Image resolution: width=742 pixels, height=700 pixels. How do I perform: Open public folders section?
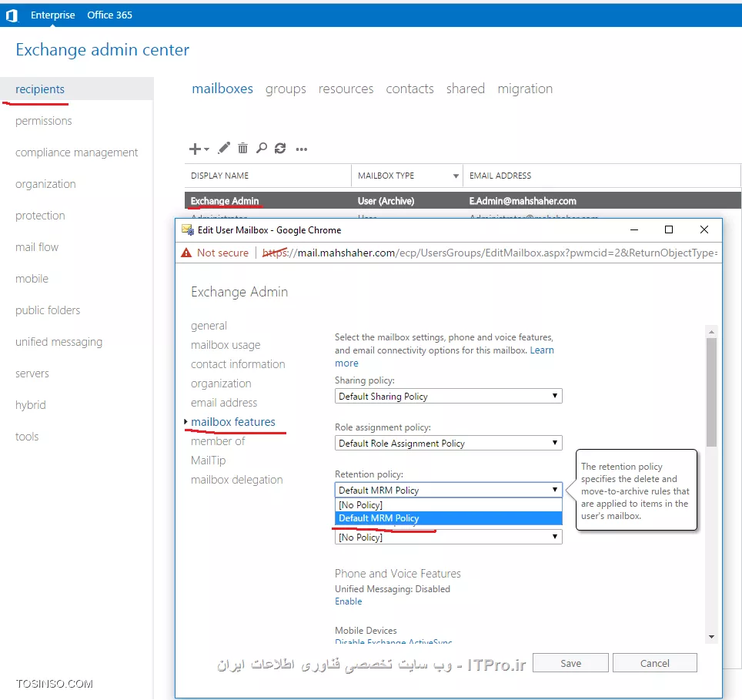pyautogui.click(x=48, y=310)
